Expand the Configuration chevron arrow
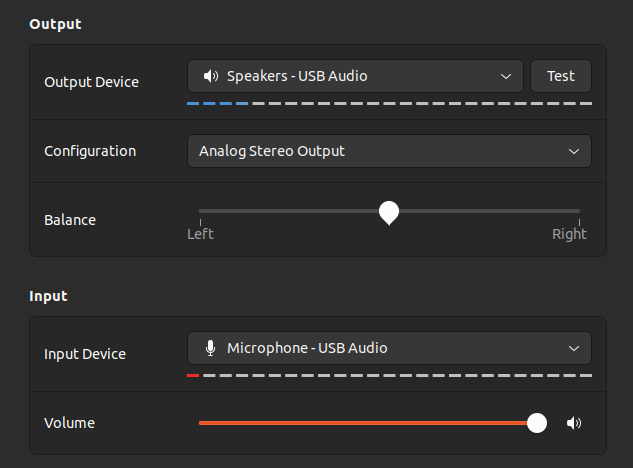The image size is (633, 468). (574, 151)
